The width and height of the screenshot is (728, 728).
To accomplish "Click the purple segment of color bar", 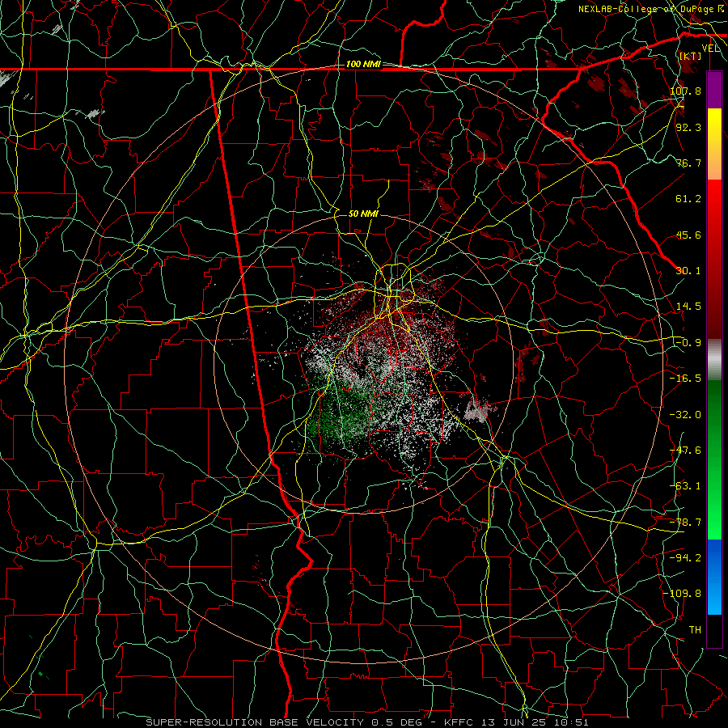I will click(x=714, y=90).
